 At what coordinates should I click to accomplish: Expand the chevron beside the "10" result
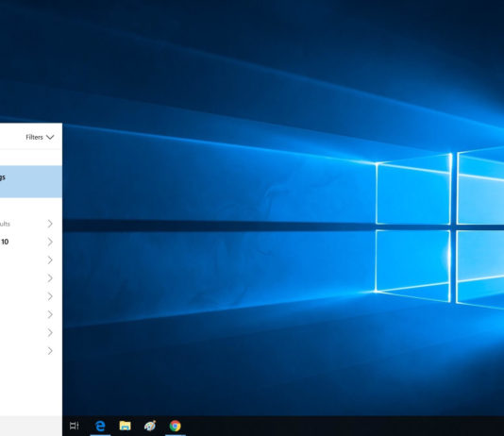click(x=50, y=242)
